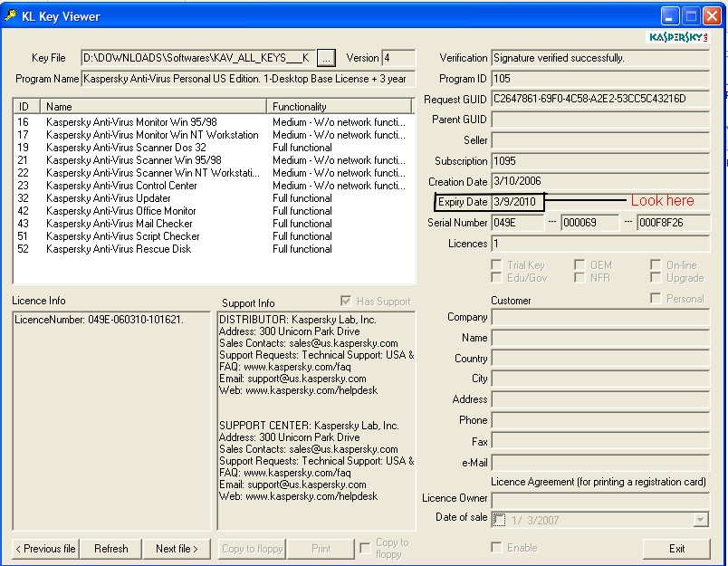The width and height of the screenshot is (728, 566).
Task: Open the Date of sale dropdown arrow
Action: [x=701, y=520]
